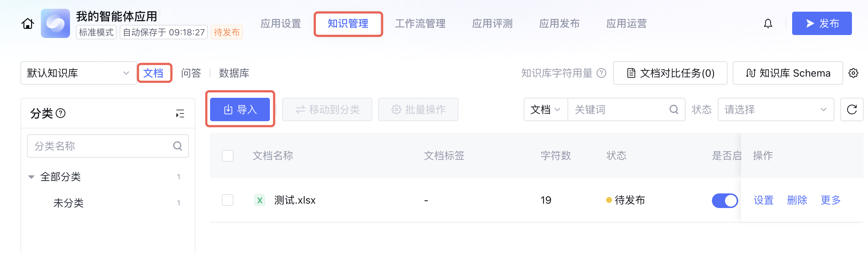The width and height of the screenshot is (868, 254).
Task: Click the keyword search magnifier icon
Action: tap(674, 109)
